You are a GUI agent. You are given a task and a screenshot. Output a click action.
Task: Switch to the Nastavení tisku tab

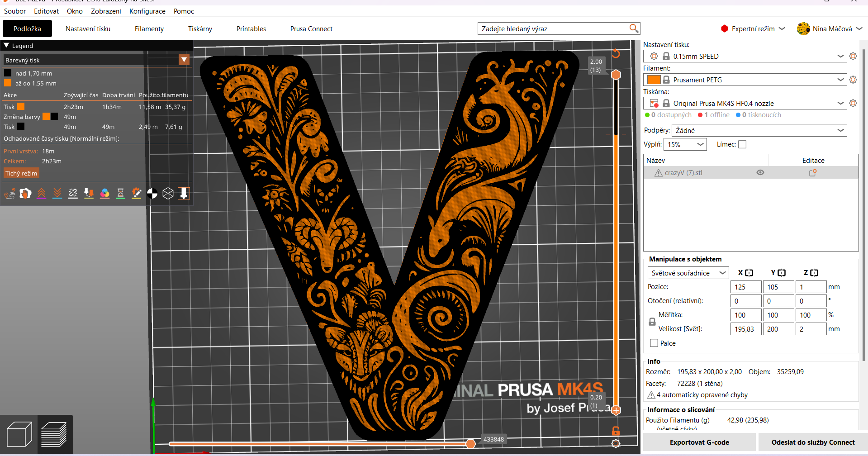[x=88, y=28]
